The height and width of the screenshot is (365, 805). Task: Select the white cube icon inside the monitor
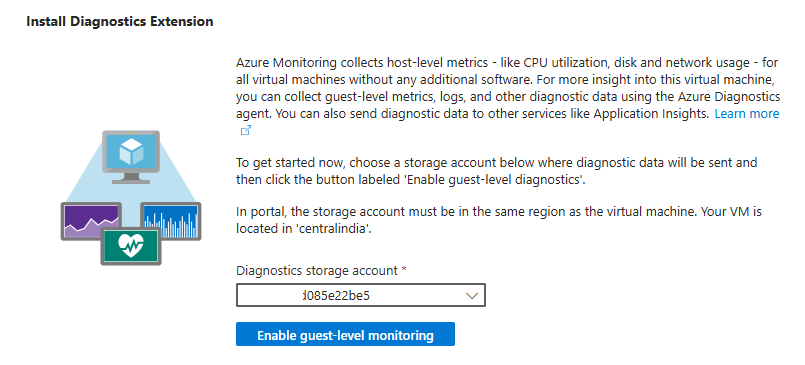click(130, 151)
